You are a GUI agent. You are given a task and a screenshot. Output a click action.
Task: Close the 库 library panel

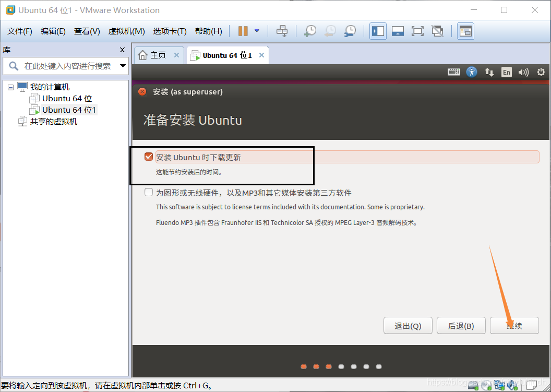pos(122,50)
